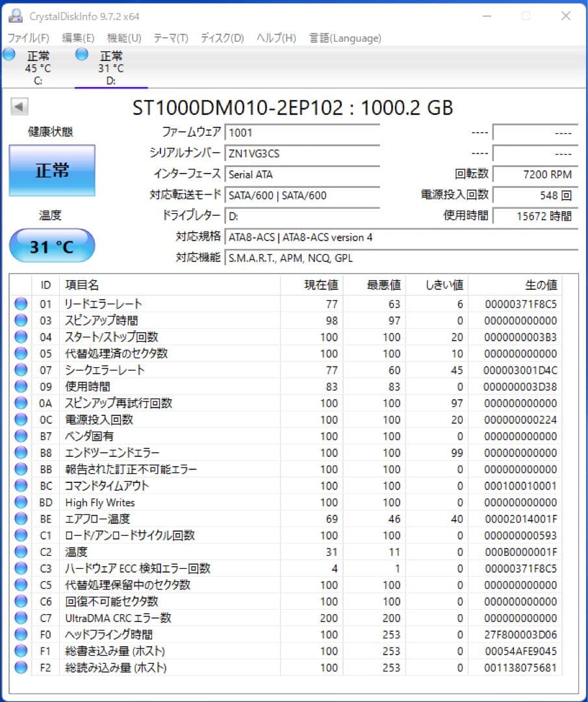This screenshot has height=702, width=588.
Task: Click the status dot for コマンドタイムアウト row
Action: 20,486
